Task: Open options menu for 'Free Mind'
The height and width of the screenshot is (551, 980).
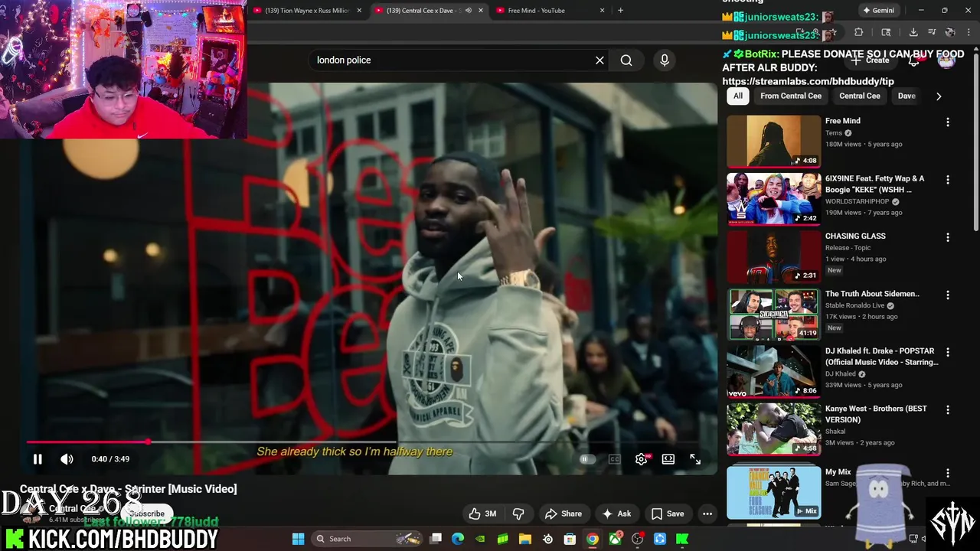Action: click(x=948, y=122)
